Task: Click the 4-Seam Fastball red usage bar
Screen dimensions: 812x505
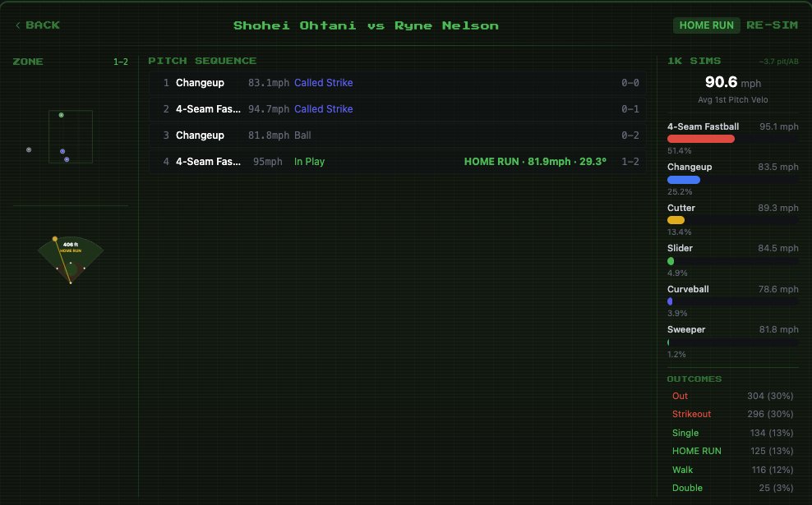Action: pos(701,139)
